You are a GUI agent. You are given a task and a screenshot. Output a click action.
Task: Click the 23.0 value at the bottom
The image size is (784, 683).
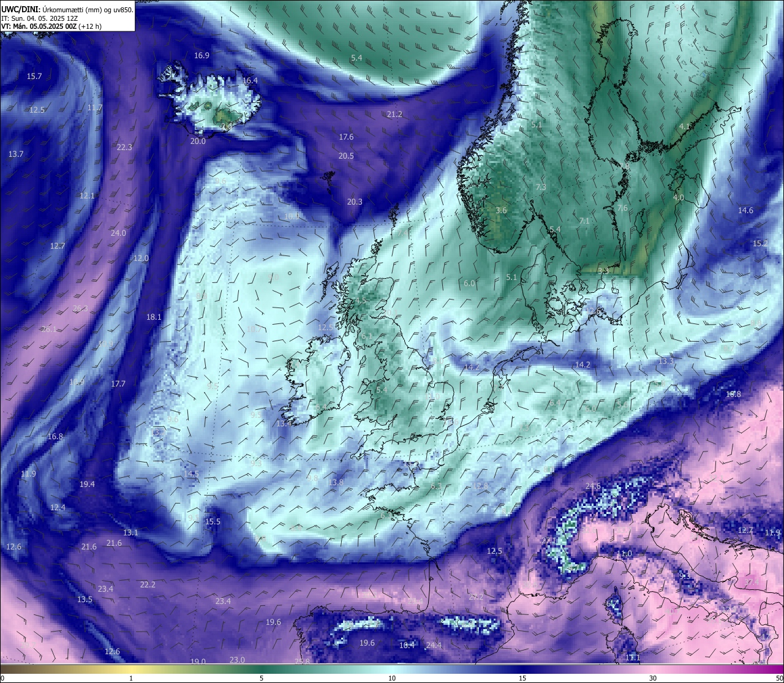click(237, 660)
